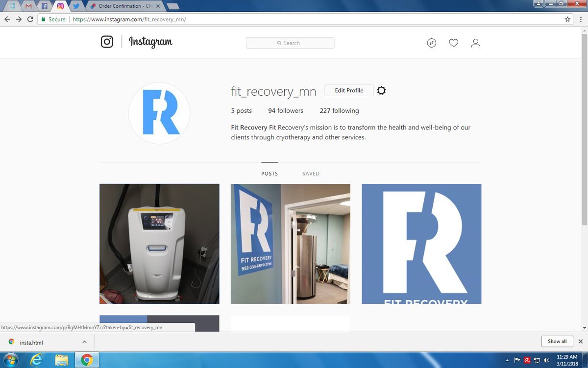Open the white cryotherapy machine post
Viewport: 588px width, 368px height.
pos(159,244)
